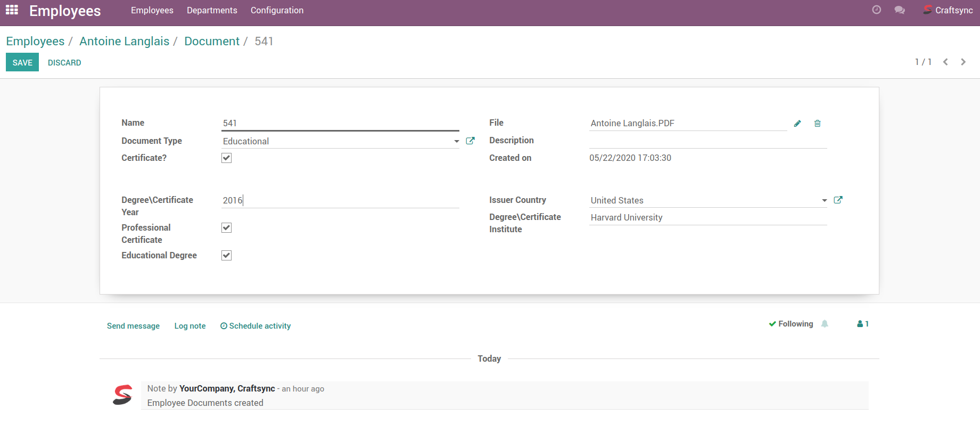Click the notification bell beside Following
The width and height of the screenshot is (980, 424).
click(x=825, y=324)
